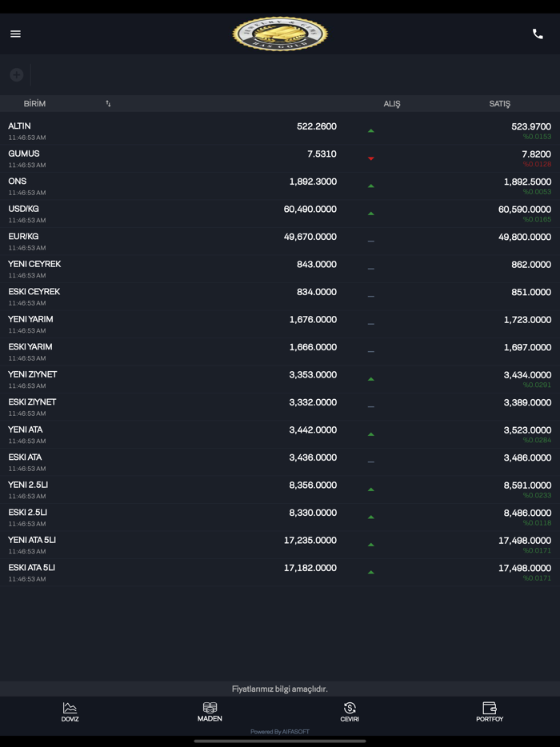560x747 pixels.
Task: Click the Has Gold logo
Action: 280,34
